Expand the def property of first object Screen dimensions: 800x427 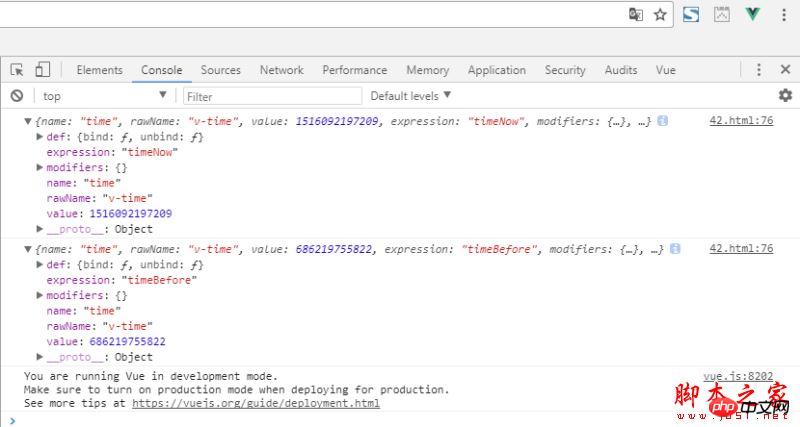(40, 137)
